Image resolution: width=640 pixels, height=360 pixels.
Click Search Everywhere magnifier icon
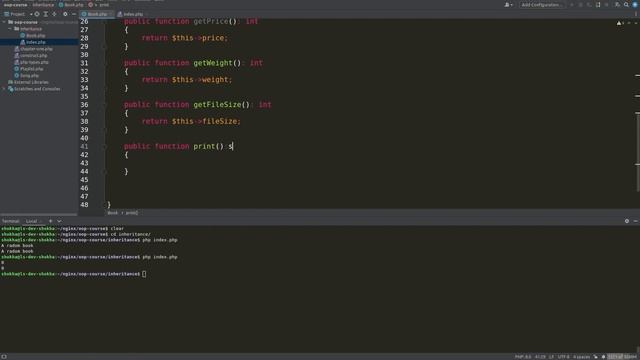point(626,5)
